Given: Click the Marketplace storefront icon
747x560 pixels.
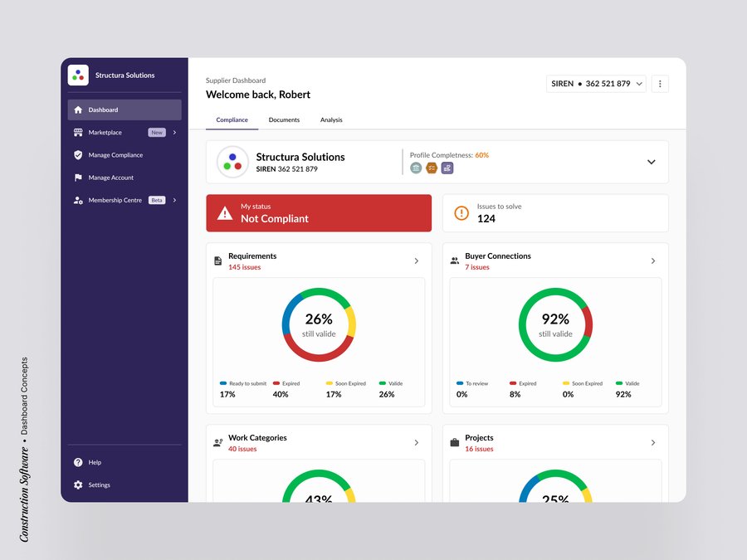Looking at the screenshot, I should click(x=78, y=133).
